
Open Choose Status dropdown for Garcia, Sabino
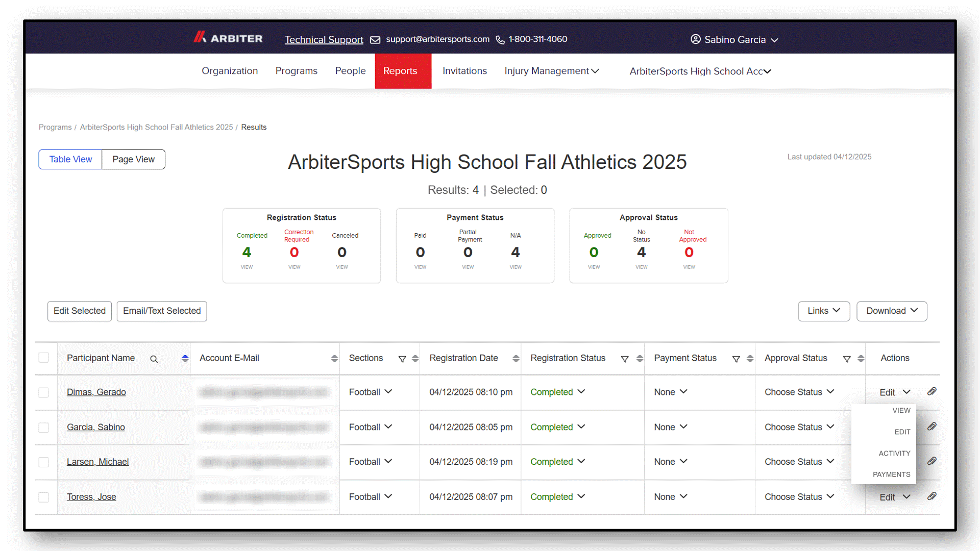(x=799, y=427)
